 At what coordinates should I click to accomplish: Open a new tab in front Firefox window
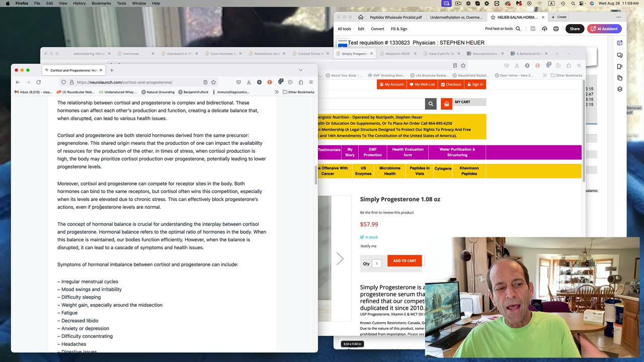(x=112, y=70)
